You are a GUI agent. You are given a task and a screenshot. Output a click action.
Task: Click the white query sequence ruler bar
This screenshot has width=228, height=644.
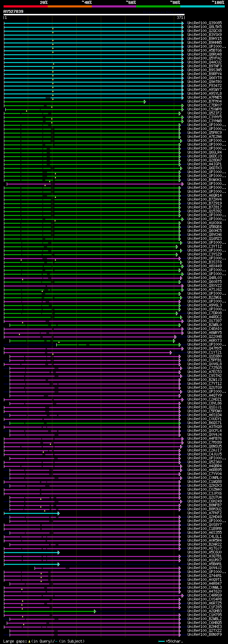coord(94,15)
